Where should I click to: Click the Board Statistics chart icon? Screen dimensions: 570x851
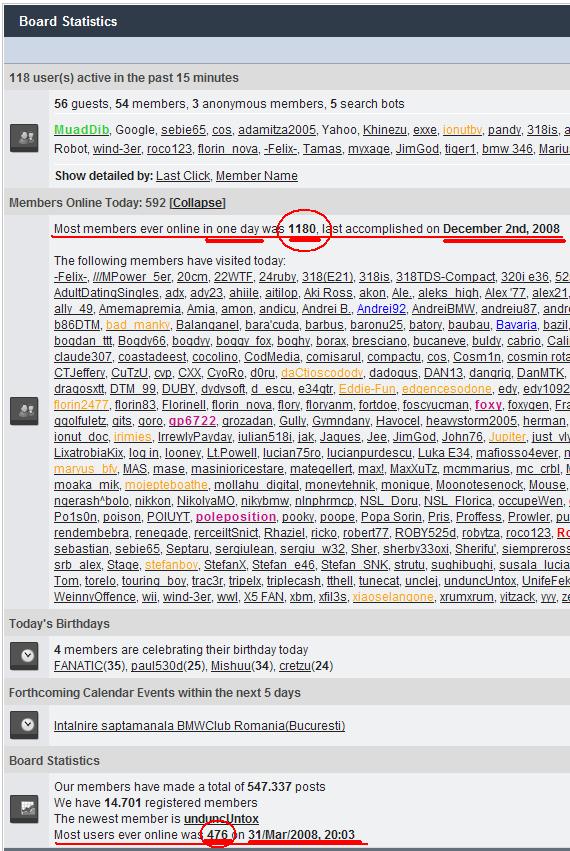click(x=24, y=809)
